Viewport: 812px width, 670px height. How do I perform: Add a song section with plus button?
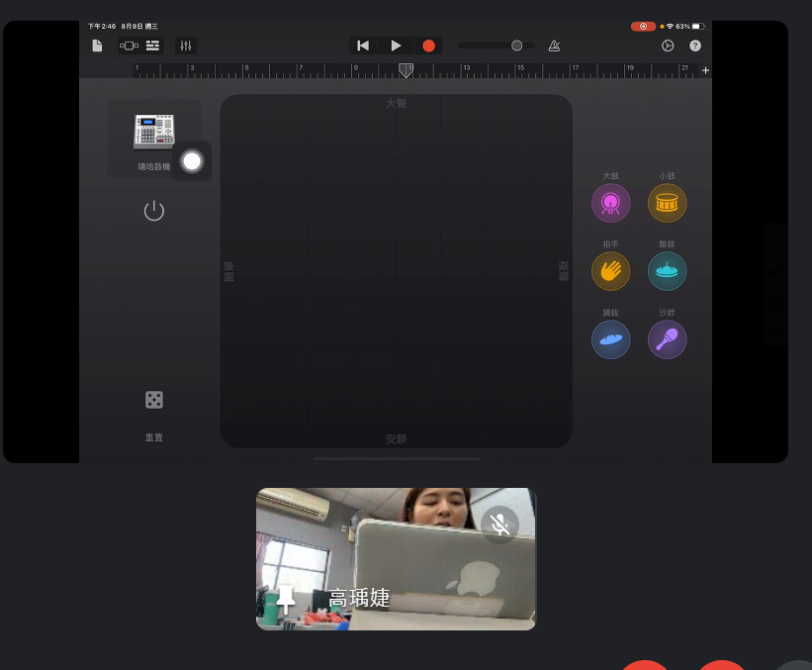coord(705,70)
